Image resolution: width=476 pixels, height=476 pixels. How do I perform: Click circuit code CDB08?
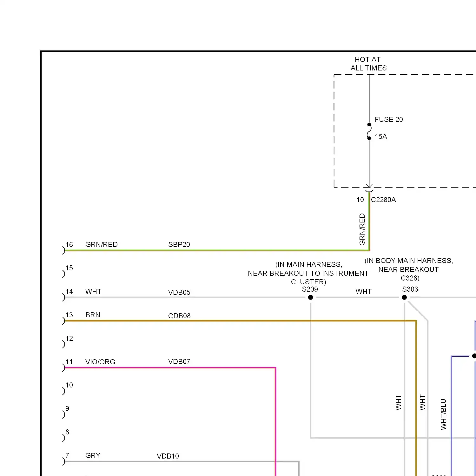point(179,316)
